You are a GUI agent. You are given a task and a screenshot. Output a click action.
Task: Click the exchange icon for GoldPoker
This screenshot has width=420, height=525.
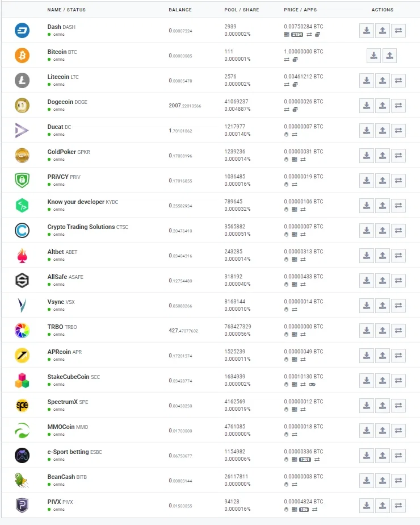click(x=398, y=156)
